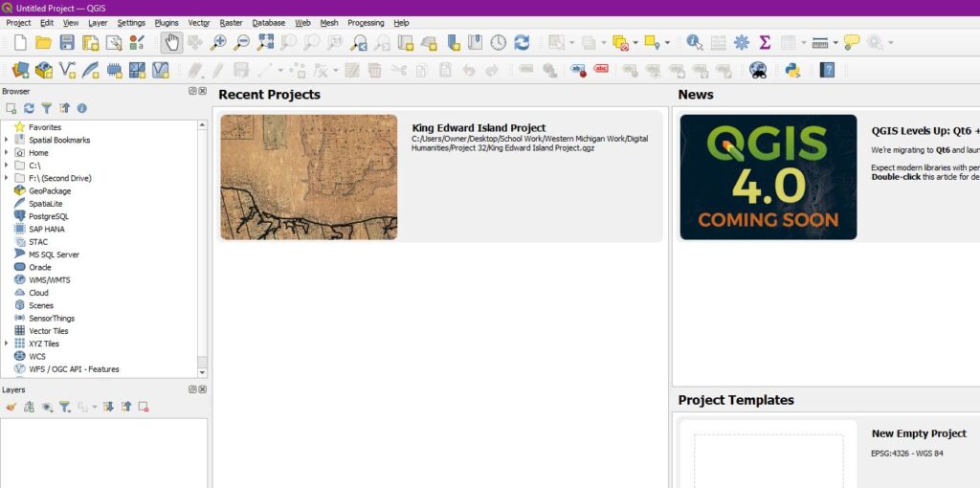This screenshot has height=488, width=980.
Task: Expand Spatial Bookmarks in Browser
Action: point(7,140)
